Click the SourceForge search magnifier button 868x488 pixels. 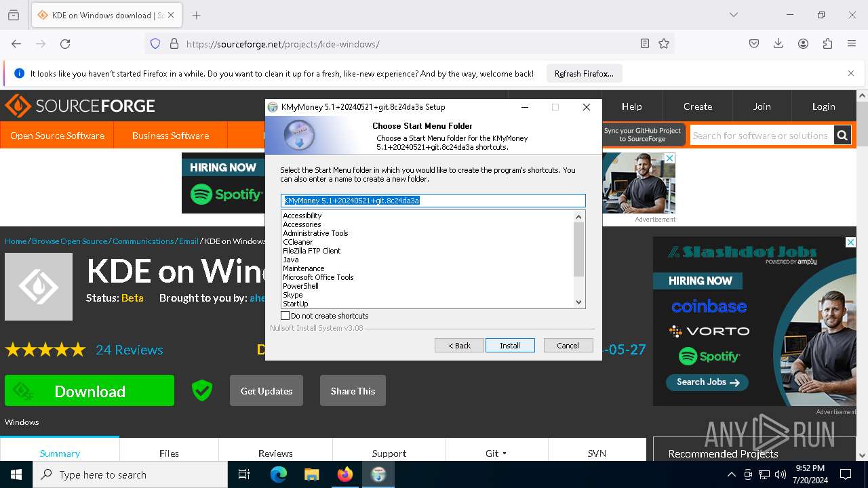coord(842,136)
